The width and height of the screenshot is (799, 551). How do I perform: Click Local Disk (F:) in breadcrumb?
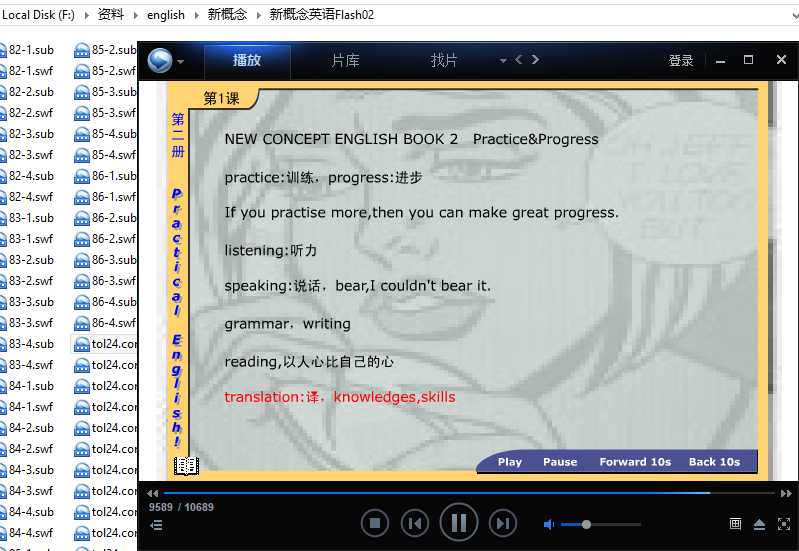click(x=38, y=15)
